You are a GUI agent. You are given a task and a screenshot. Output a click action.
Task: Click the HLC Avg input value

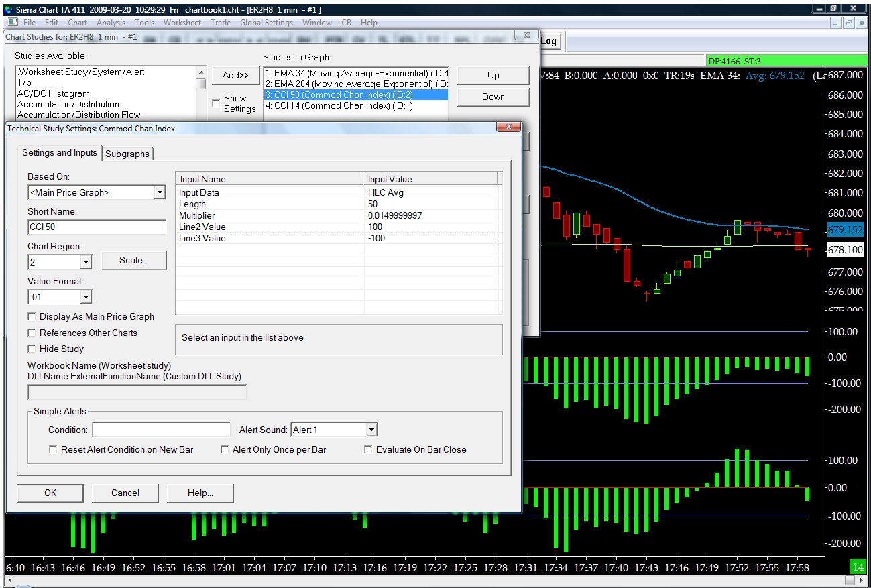click(x=386, y=192)
